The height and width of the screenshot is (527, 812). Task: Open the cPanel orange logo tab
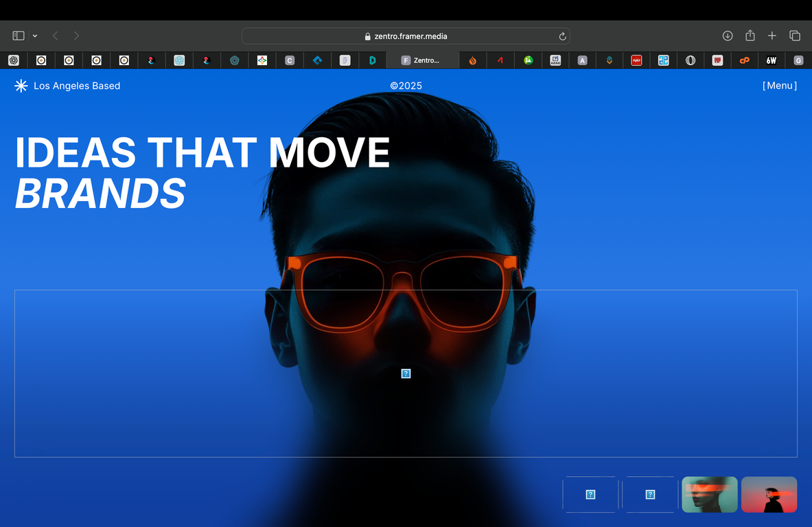tap(745, 60)
